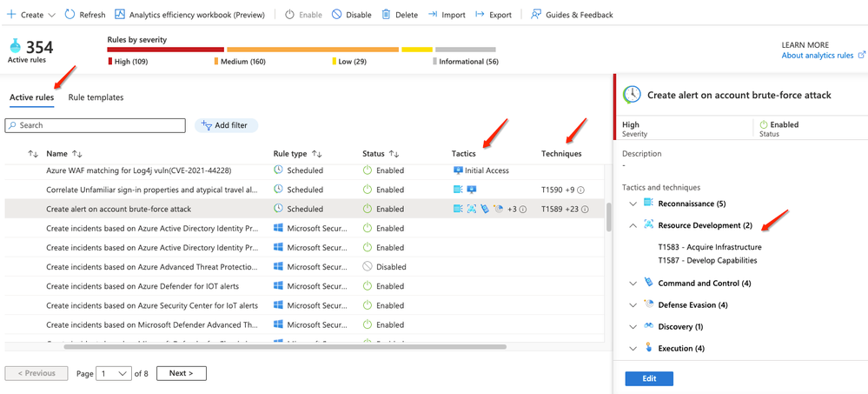Sort by the Status column arrows
This screenshot has width=868, height=394.
point(394,153)
